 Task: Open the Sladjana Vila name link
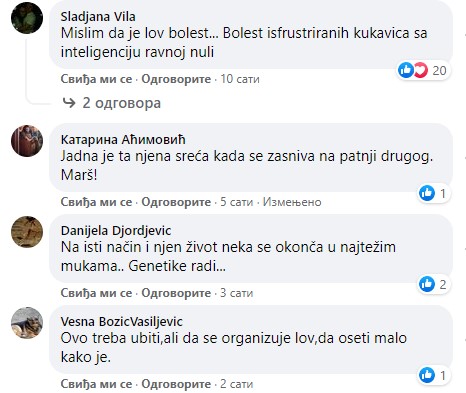(98, 17)
